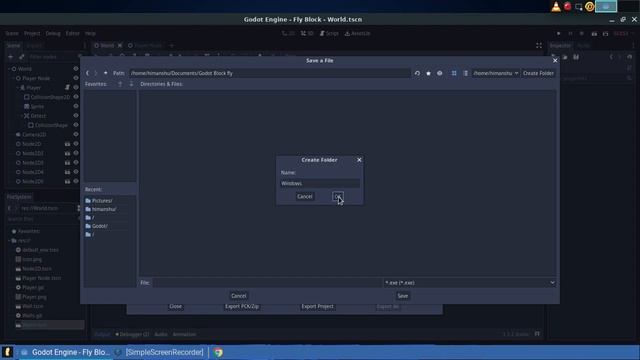Instance a child scene via link icon
The height and width of the screenshot is (360, 640).
22,57
